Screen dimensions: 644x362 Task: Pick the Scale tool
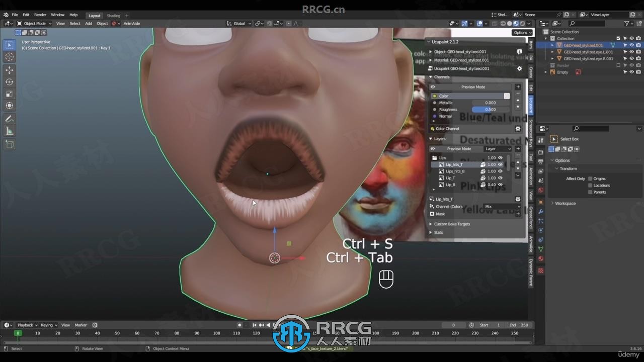(x=10, y=94)
